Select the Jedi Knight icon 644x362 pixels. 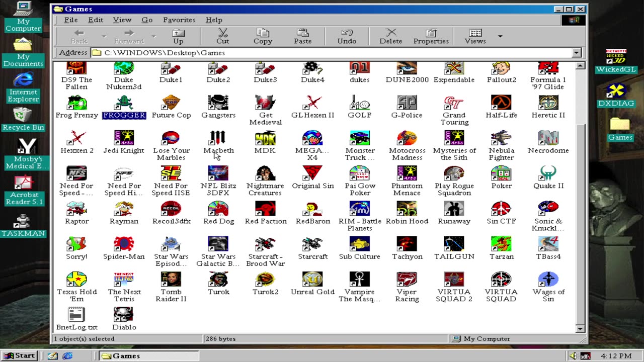[124, 138]
